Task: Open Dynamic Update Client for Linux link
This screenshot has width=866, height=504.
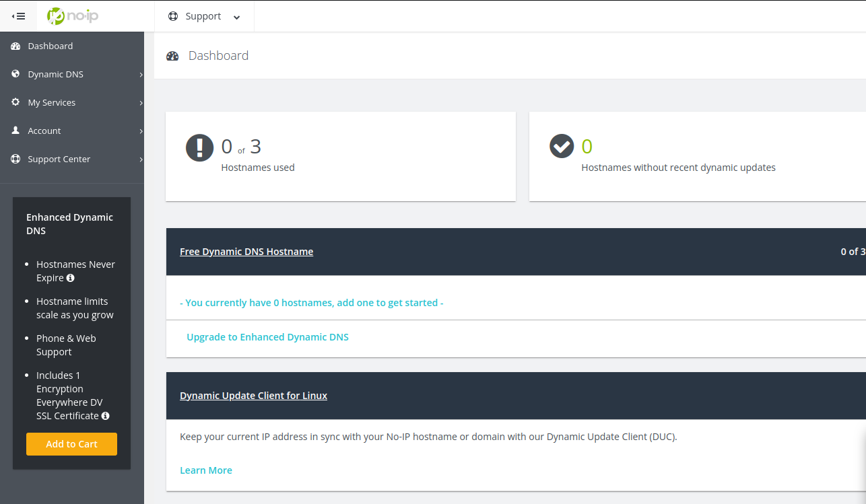Action: coord(253,396)
